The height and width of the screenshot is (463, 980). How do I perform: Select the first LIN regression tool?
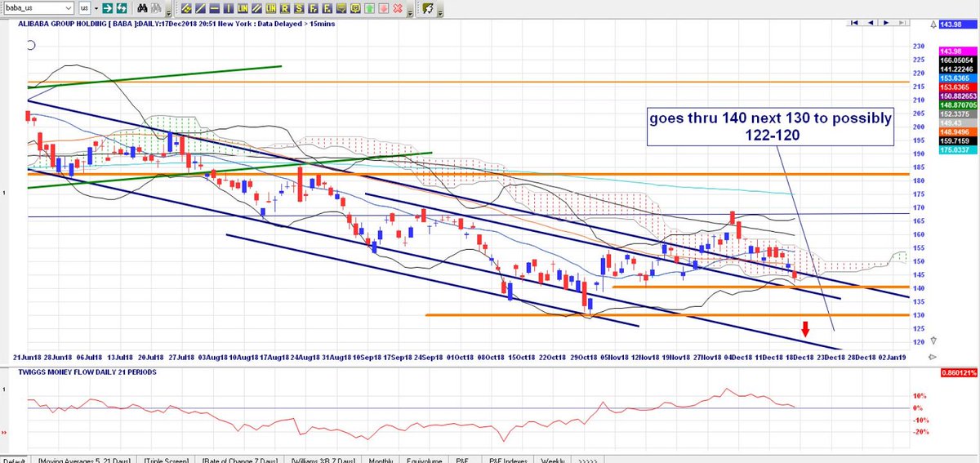[243, 7]
